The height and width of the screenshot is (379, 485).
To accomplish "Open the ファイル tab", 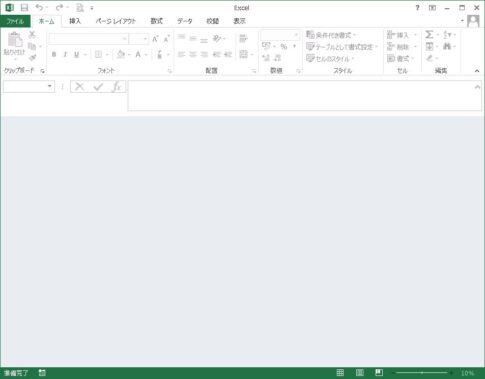I will 15,21.
